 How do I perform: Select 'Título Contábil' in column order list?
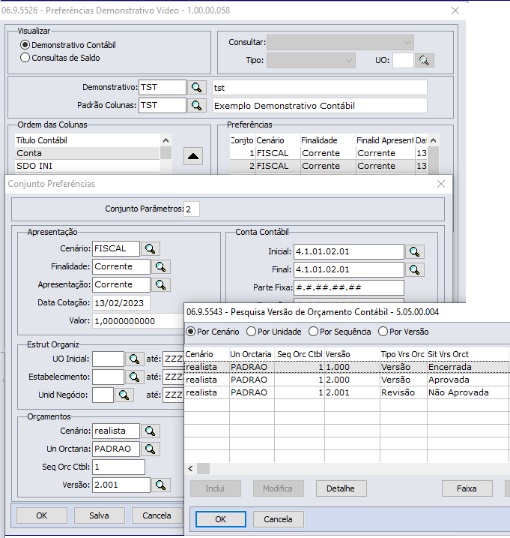tap(88, 140)
